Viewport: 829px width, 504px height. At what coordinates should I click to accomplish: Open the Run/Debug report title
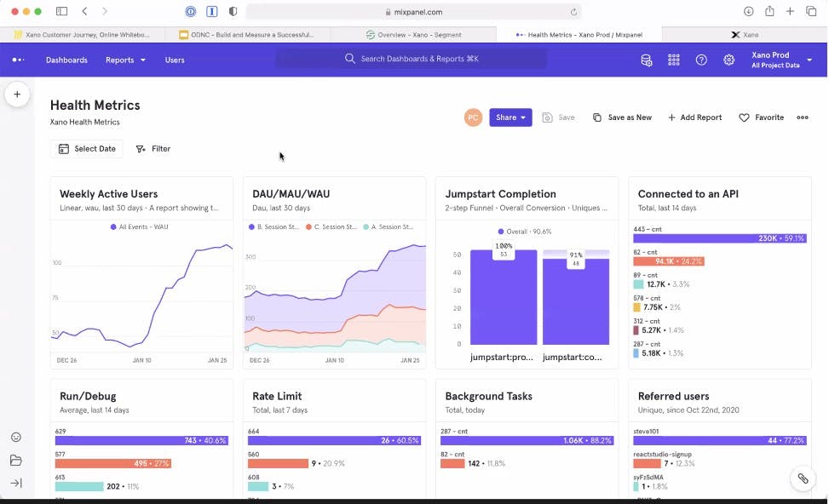pos(88,396)
